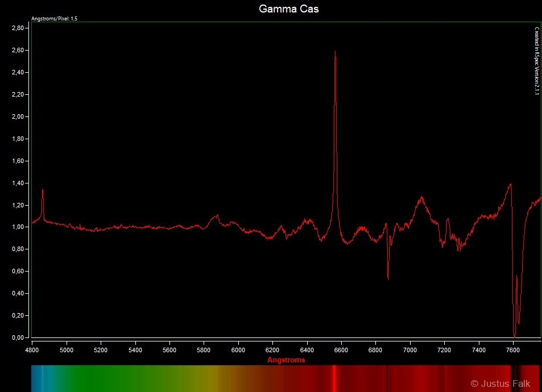Click the 0,20 y-axis value
Viewport: 542px width, 392px height.
18,315
